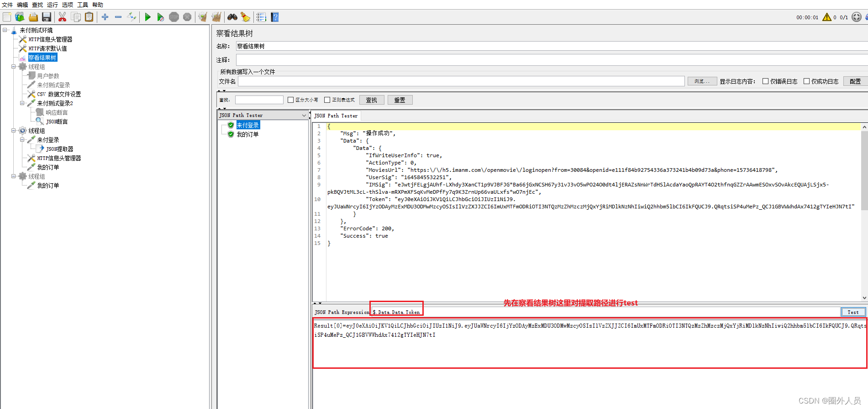The height and width of the screenshot is (409, 868).
Task: Click the 浏览 browse button
Action: coord(702,81)
